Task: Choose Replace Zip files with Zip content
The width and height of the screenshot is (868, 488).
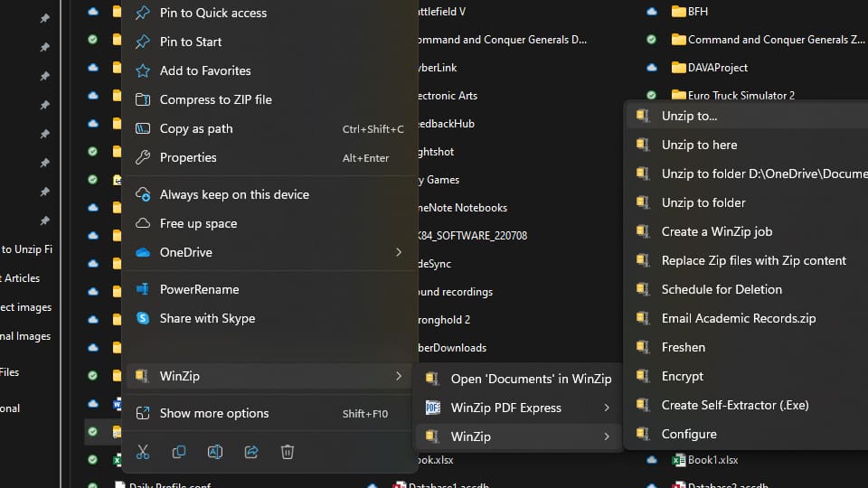Action: 748,260
